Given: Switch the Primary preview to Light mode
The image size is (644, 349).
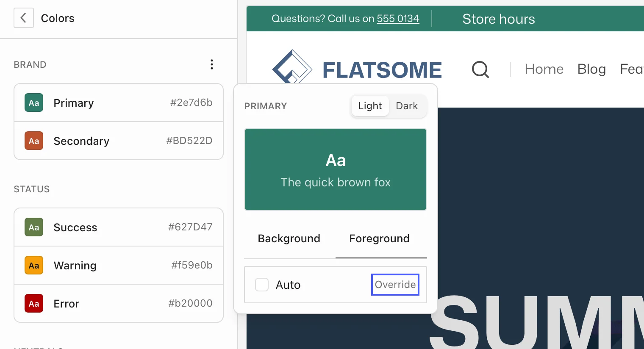Looking at the screenshot, I should coord(370,106).
